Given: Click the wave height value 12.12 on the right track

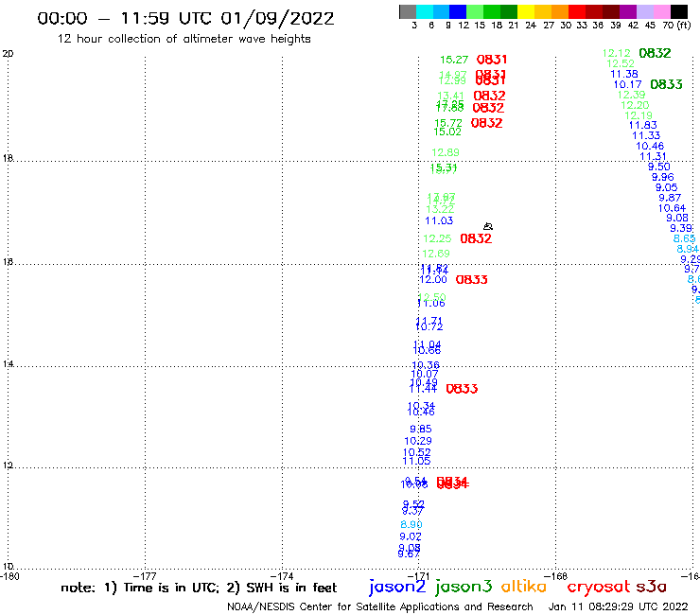Looking at the screenshot, I should click(617, 53).
